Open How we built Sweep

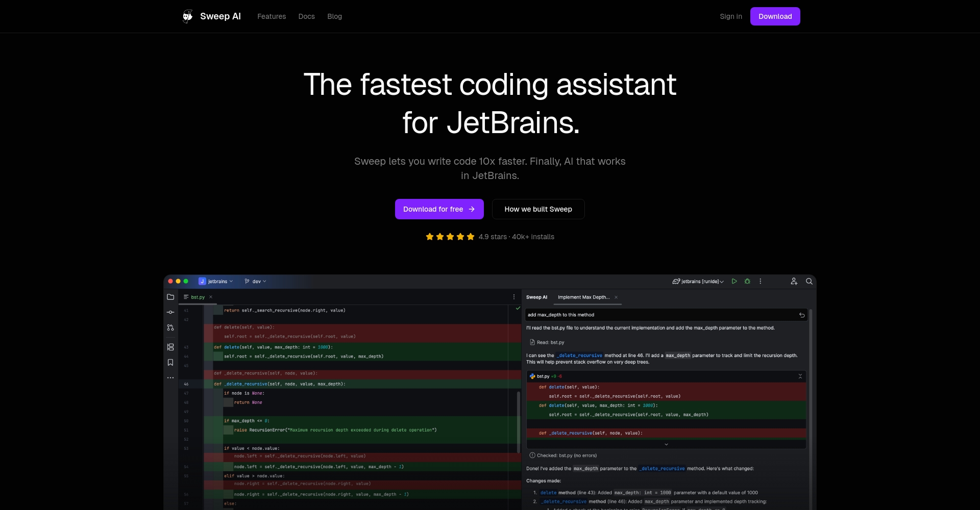click(538, 209)
